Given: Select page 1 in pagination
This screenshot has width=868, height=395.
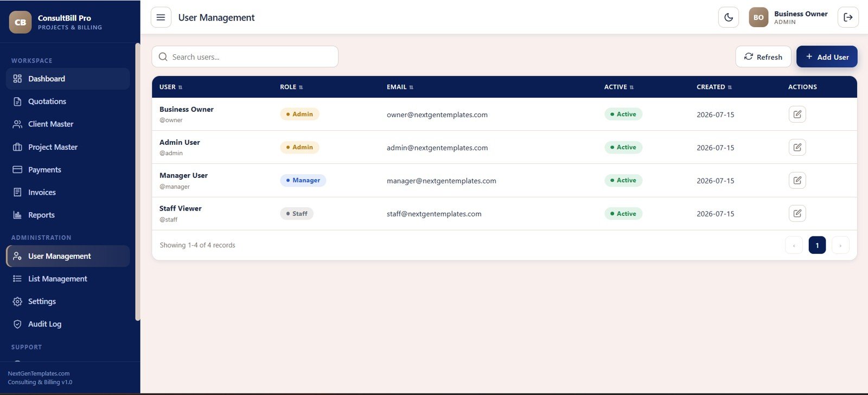Looking at the screenshot, I should tap(817, 245).
